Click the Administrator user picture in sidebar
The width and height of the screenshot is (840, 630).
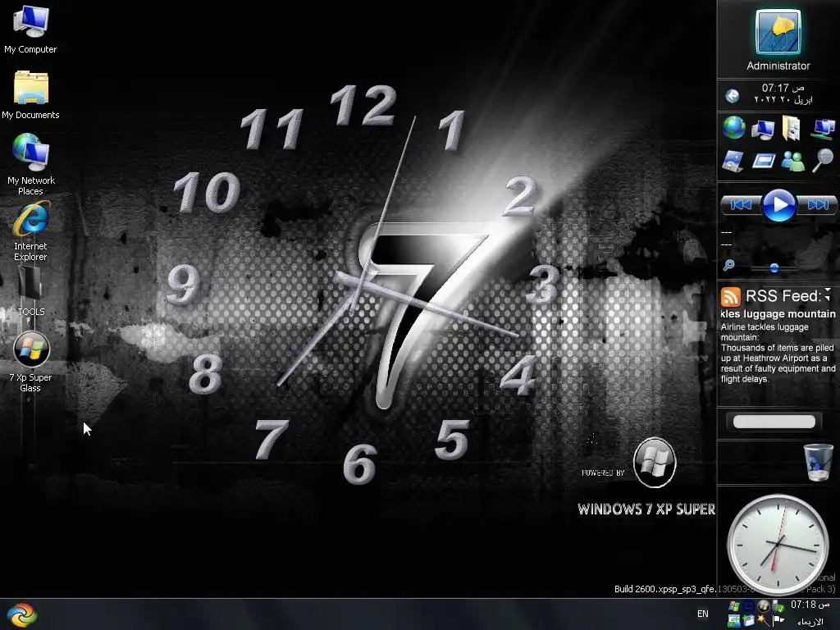(778, 32)
